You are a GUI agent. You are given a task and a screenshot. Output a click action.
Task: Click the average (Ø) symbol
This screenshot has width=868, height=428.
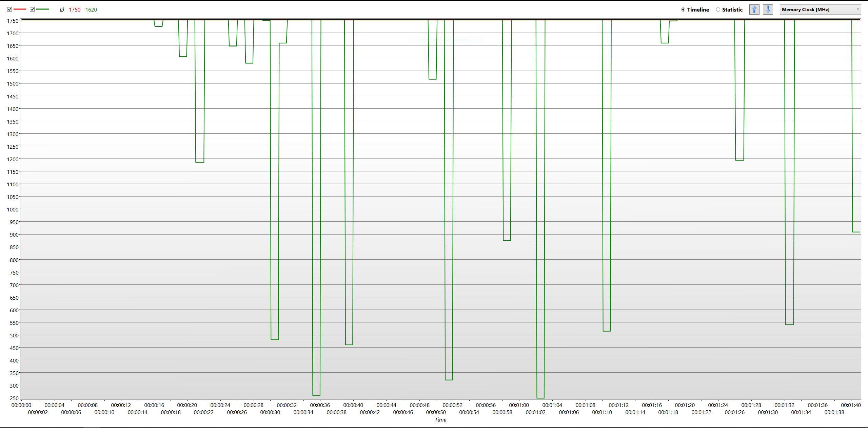point(62,10)
